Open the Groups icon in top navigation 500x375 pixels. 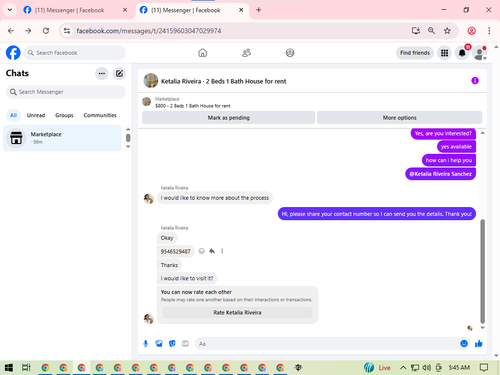[290, 53]
